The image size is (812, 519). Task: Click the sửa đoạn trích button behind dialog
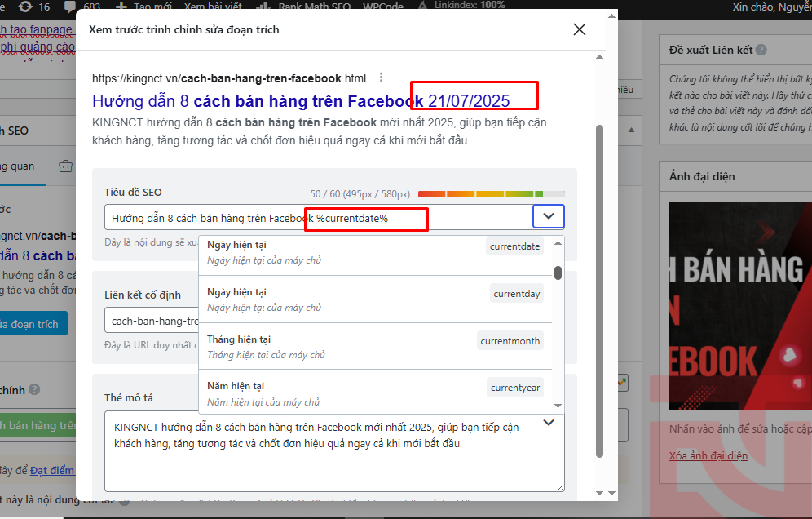tap(33, 323)
